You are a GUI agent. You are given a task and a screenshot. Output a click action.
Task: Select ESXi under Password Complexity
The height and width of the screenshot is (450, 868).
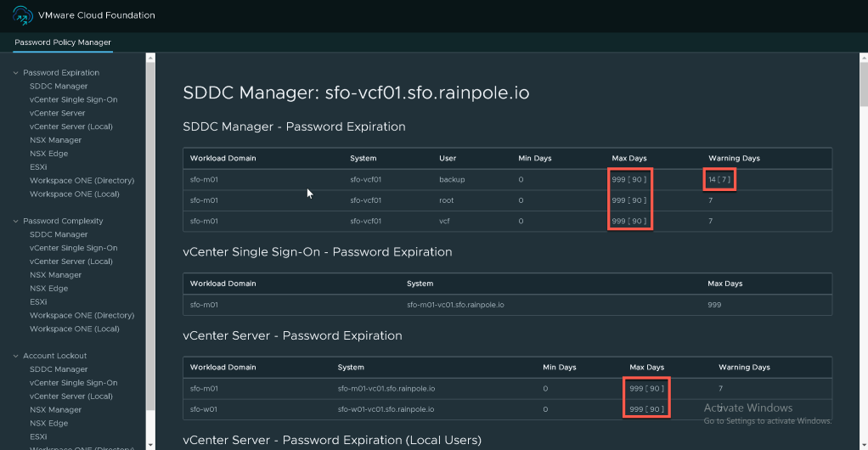pos(38,302)
